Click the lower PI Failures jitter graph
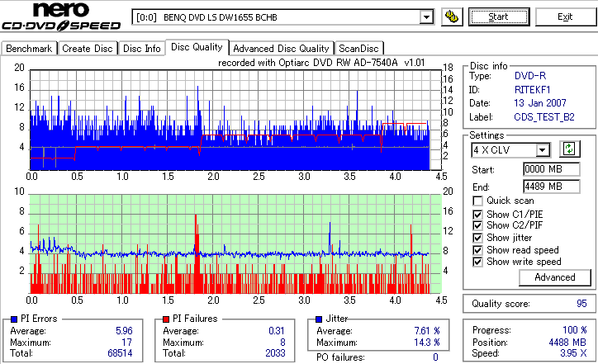The image size is (598, 364). (235, 244)
